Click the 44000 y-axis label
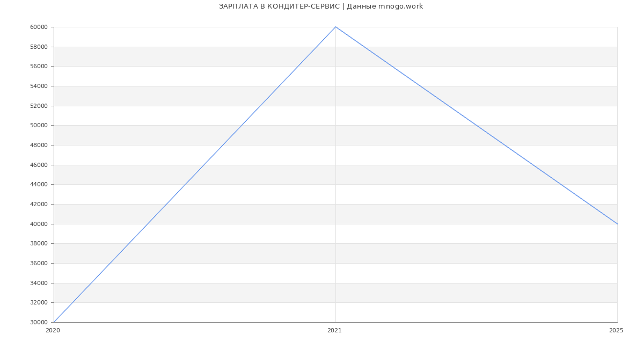 click(x=39, y=185)
